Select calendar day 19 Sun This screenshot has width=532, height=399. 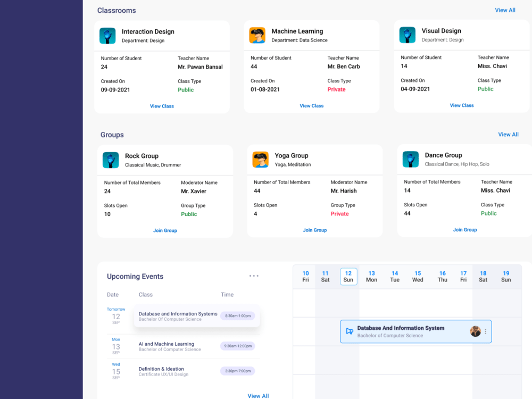pos(506,277)
